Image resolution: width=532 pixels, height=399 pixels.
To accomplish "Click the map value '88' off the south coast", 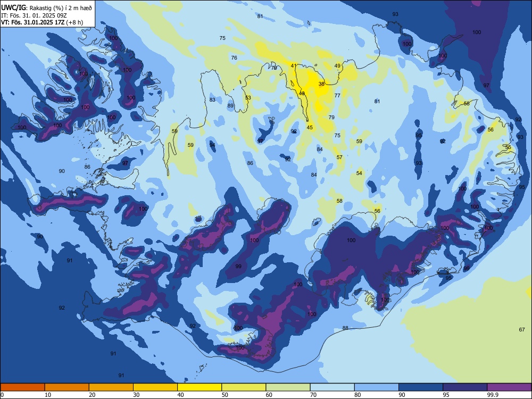I will click(345, 328).
